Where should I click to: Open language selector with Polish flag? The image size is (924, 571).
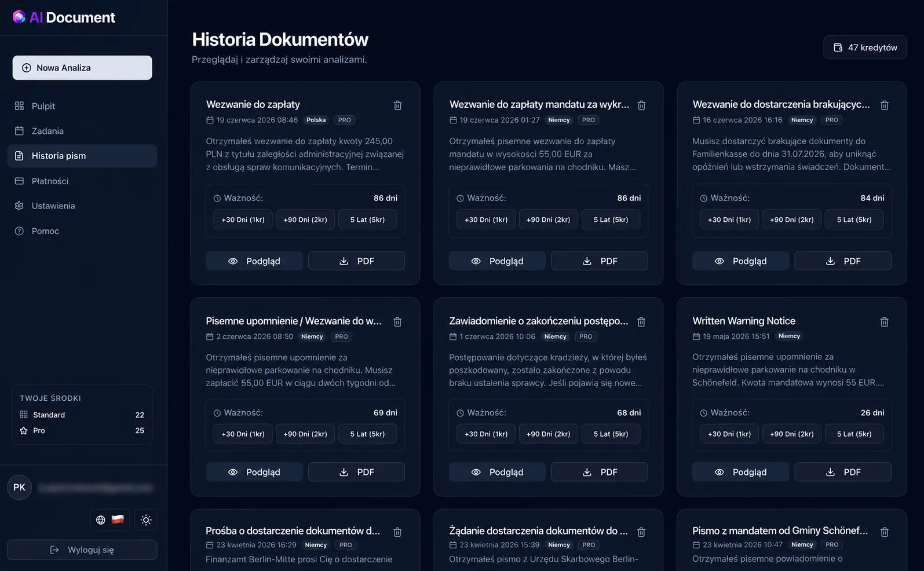[x=110, y=519]
